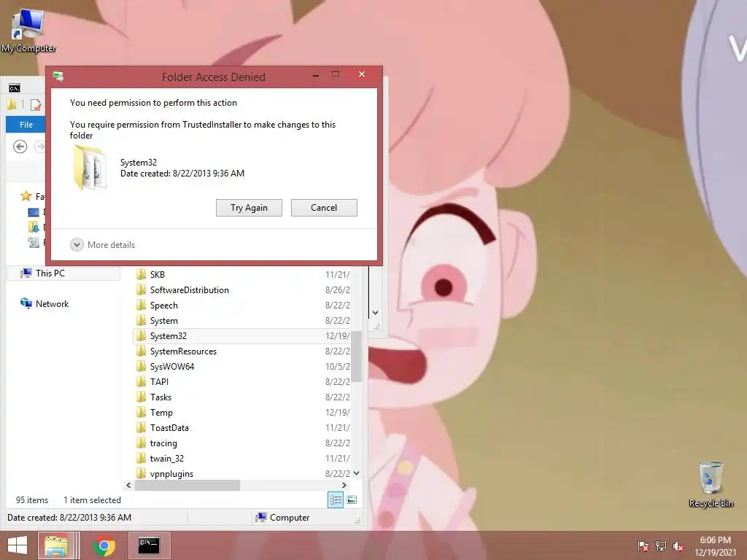The height and width of the screenshot is (560, 747).
Task: Select the Tasks folder
Action: [x=243, y=397]
